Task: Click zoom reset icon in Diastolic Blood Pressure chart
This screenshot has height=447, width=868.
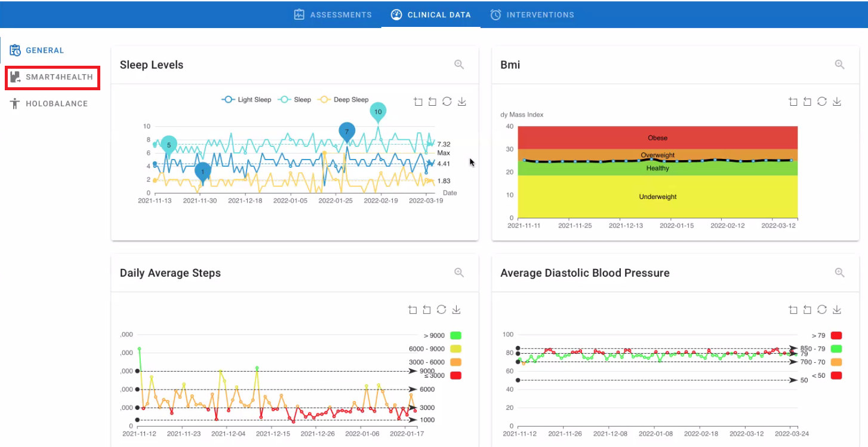Action: (807, 310)
